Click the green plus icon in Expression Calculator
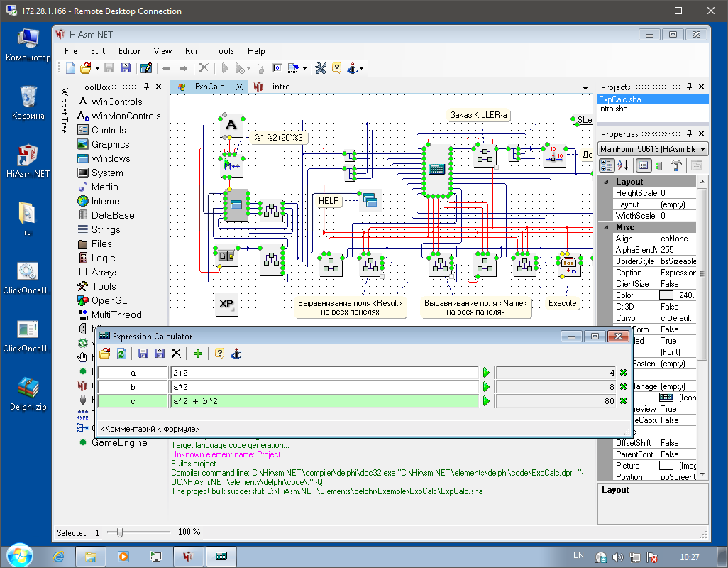The image size is (728, 568). (197, 353)
